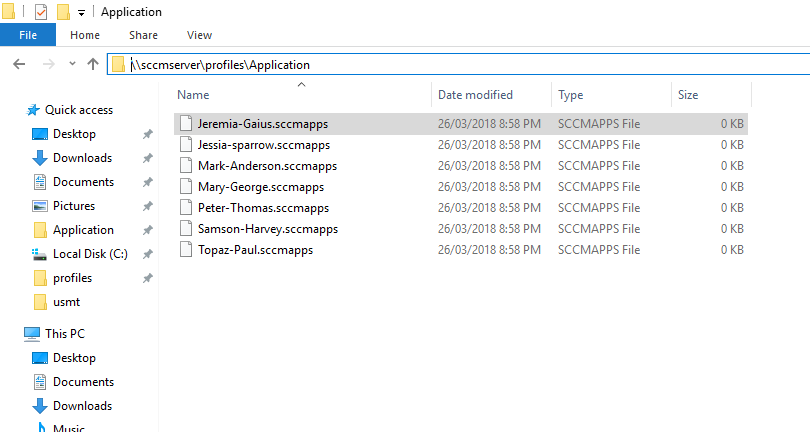Viewport: 810px width, 432px height.
Task: Open the usmt folder in sidebar
Action: (x=66, y=302)
